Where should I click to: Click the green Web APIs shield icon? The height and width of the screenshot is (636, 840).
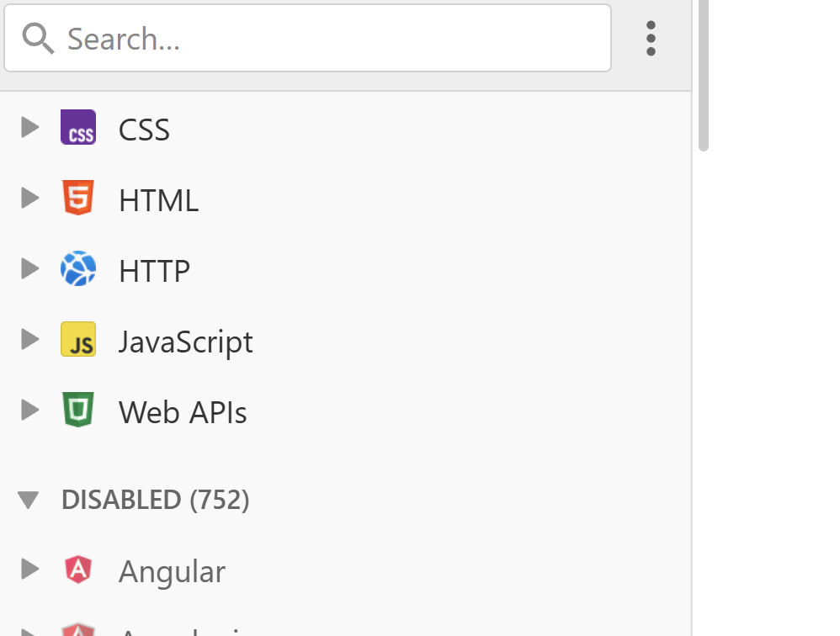(x=78, y=410)
